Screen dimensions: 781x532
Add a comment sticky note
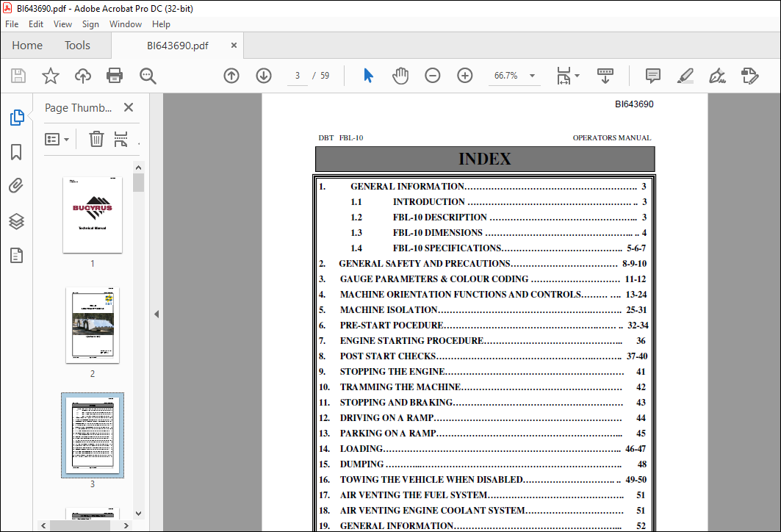pos(652,76)
